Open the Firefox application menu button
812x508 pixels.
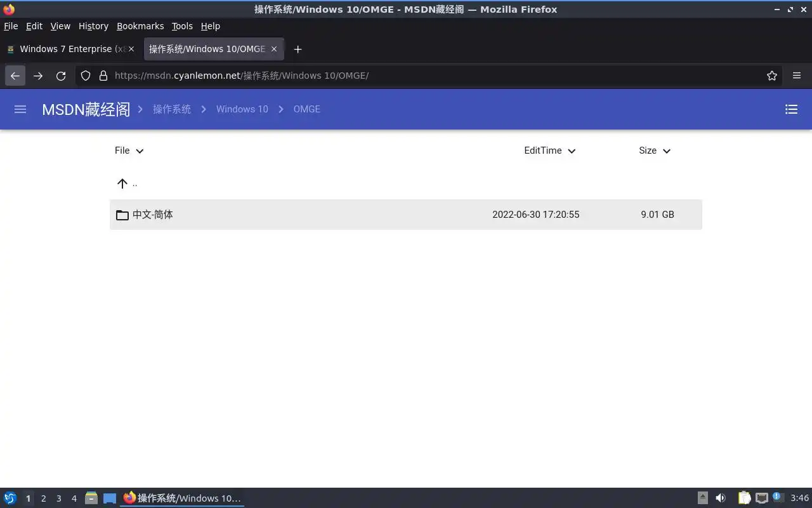click(797, 76)
